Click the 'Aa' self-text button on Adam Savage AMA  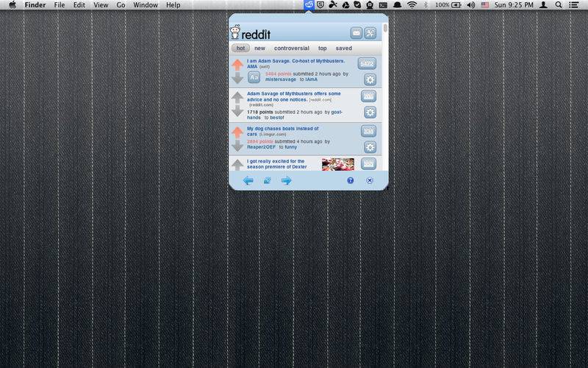pyautogui.click(x=254, y=77)
